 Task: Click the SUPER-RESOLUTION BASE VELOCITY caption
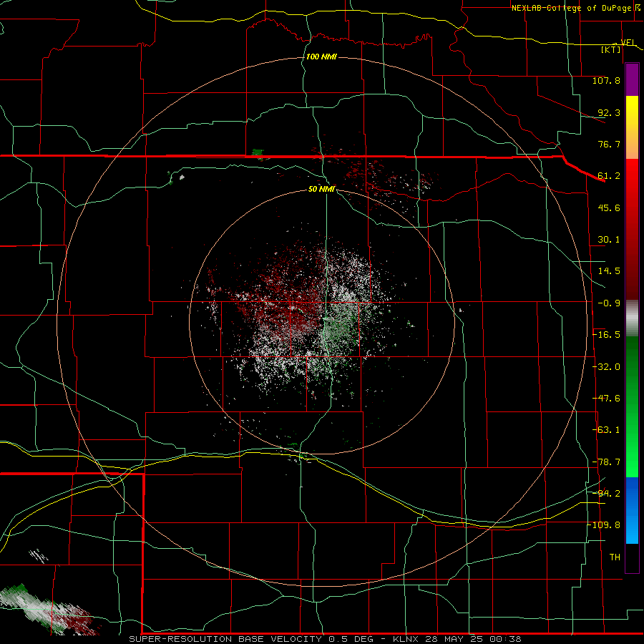tap(225, 639)
